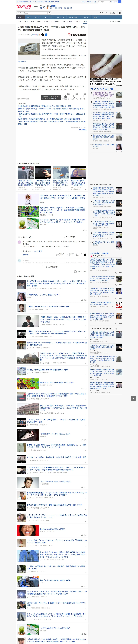This screenshot has height=644, width=138.
Task: Click the コメントを書く button
Action: [69, 237]
